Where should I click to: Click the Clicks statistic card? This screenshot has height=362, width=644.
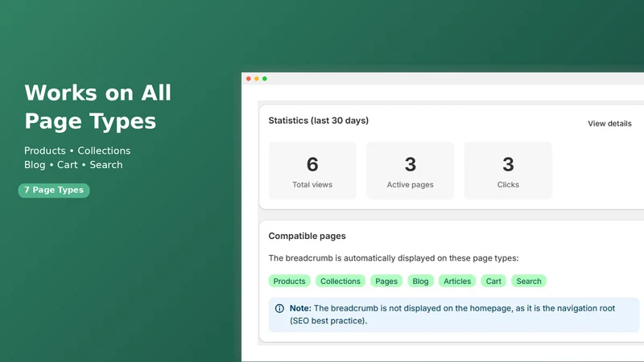(x=508, y=171)
